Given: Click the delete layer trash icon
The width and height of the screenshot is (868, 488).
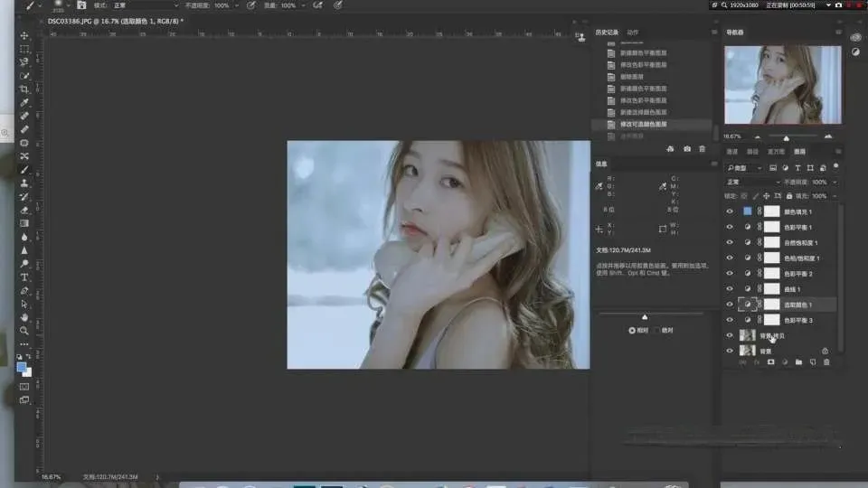Looking at the screenshot, I should (826, 361).
